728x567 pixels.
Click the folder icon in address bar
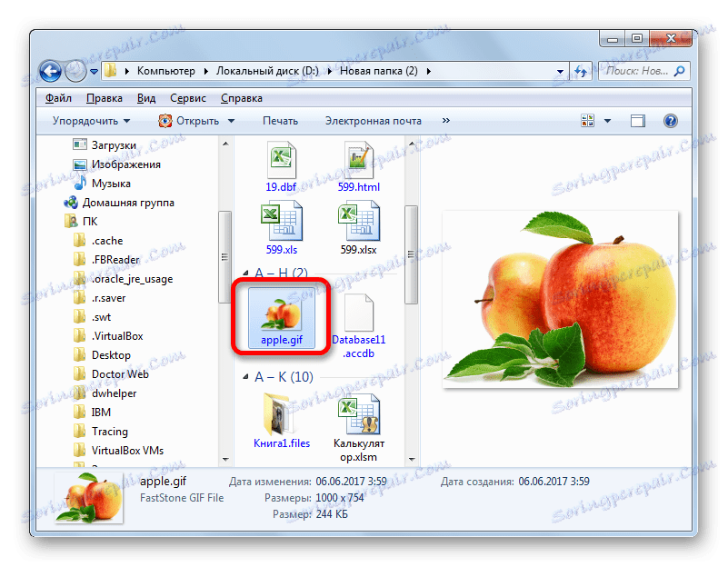click(111, 71)
